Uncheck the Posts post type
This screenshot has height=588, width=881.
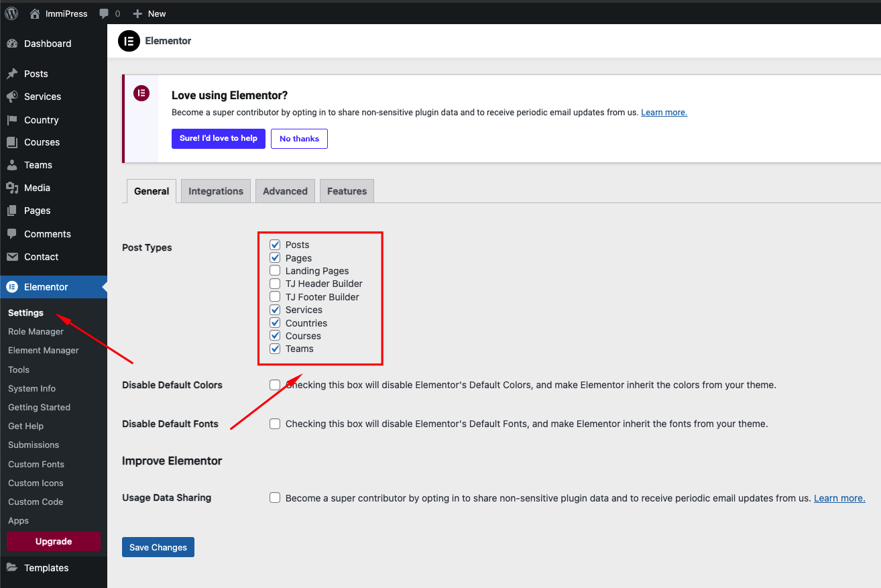pyautogui.click(x=275, y=245)
